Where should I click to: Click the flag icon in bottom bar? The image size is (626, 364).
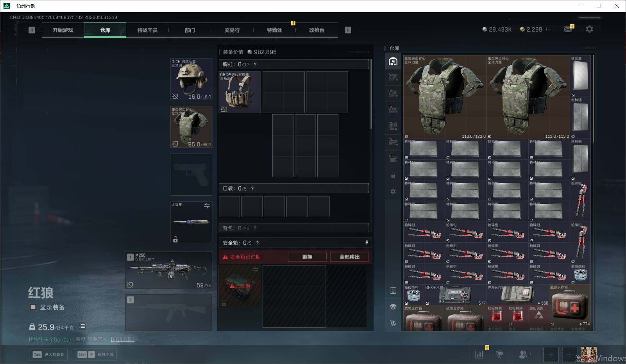click(499, 354)
